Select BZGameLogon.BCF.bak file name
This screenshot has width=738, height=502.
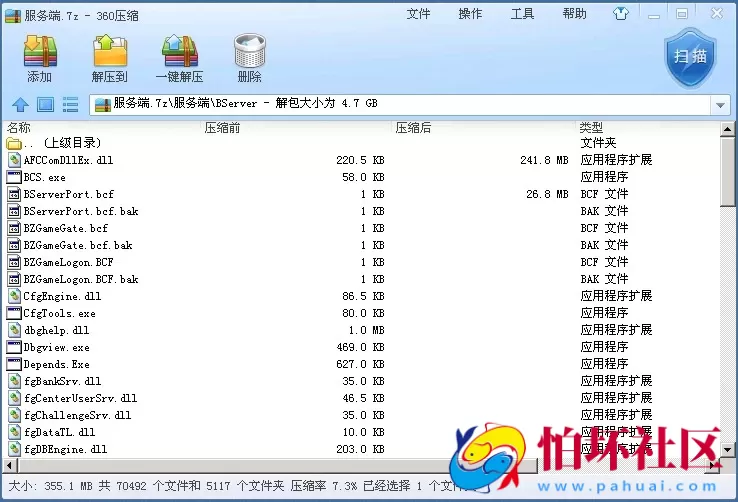[81, 279]
